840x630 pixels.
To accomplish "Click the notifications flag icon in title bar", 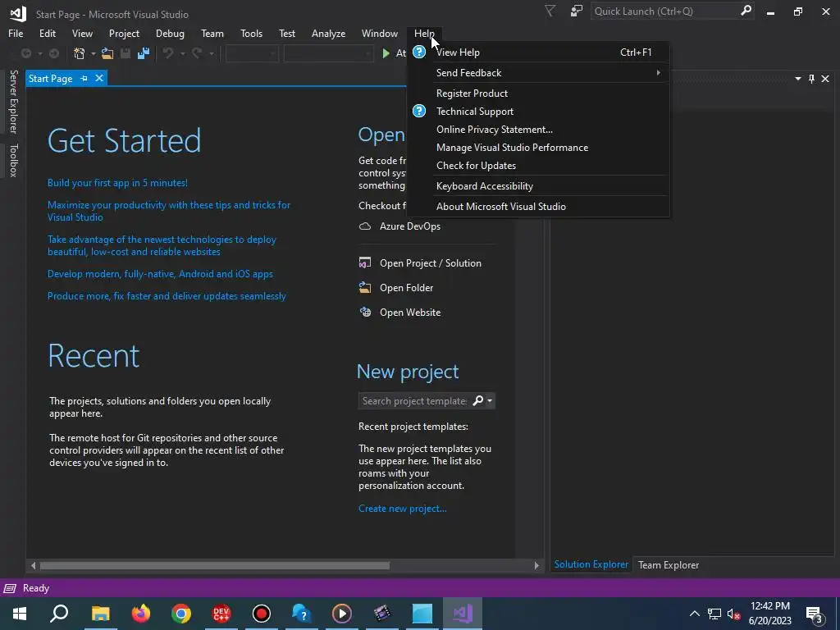I will pyautogui.click(x=550, y=11).
